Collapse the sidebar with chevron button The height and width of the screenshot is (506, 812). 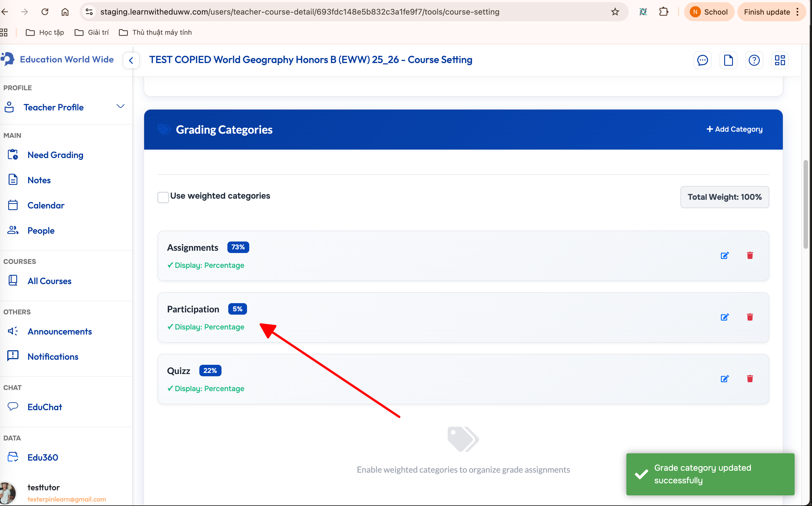131,61
